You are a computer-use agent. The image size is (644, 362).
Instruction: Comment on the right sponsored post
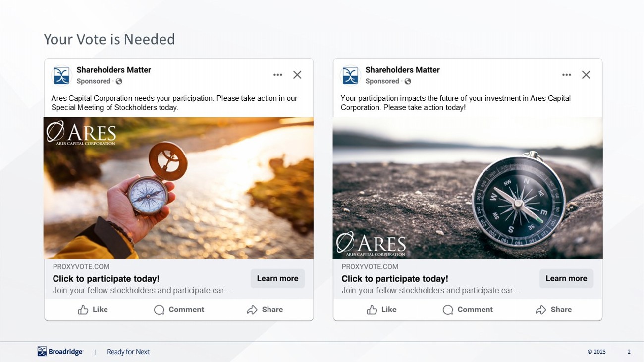coord(468,310)
